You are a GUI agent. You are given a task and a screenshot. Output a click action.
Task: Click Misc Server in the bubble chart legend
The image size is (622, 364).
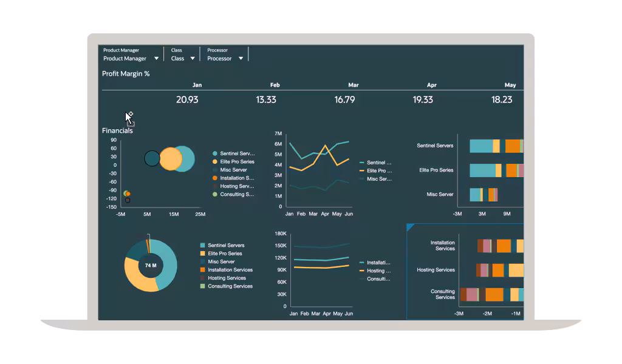pyautogui.click(x=230, y=170)
